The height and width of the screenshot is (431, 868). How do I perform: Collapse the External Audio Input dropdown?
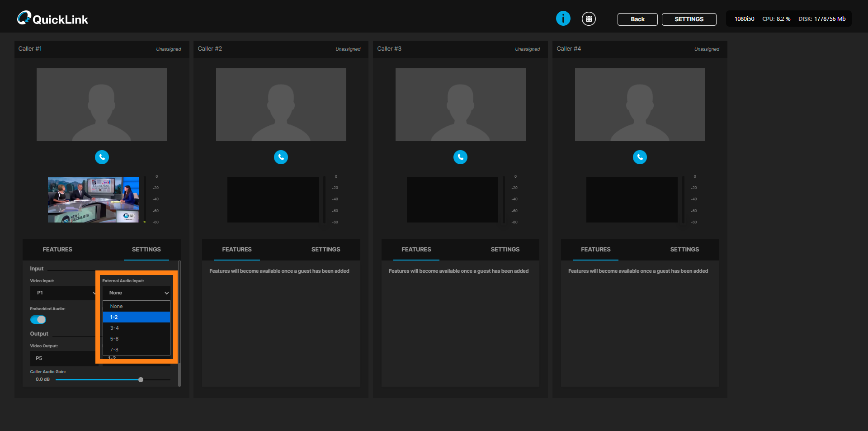pos(136,293)
